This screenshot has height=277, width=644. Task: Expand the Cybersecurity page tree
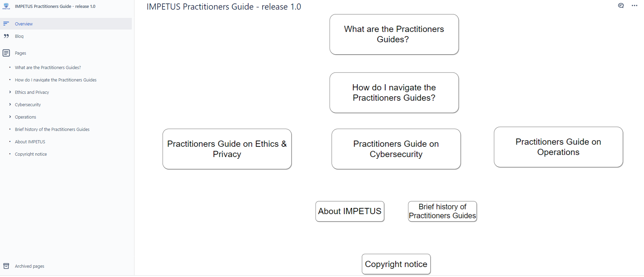tap(10, 104)
